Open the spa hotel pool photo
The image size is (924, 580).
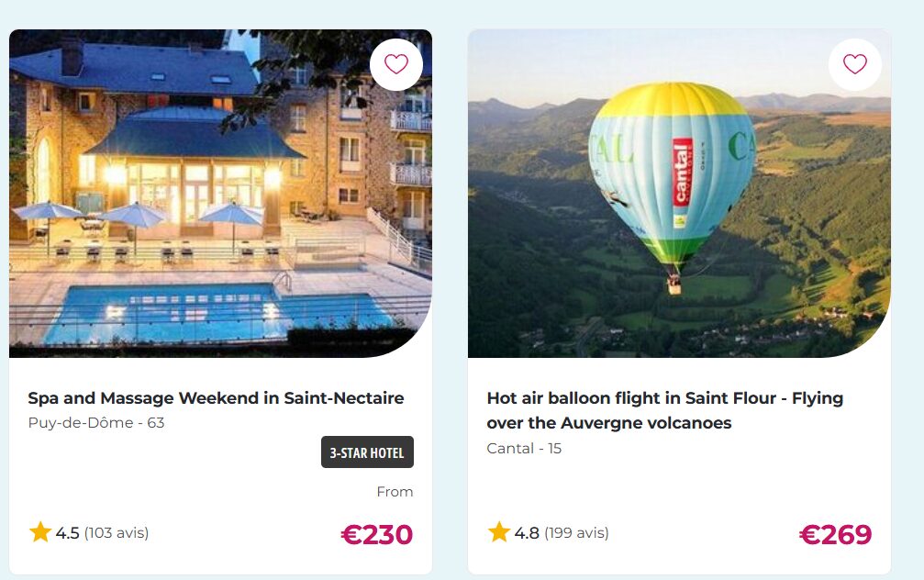coord(220,194)
